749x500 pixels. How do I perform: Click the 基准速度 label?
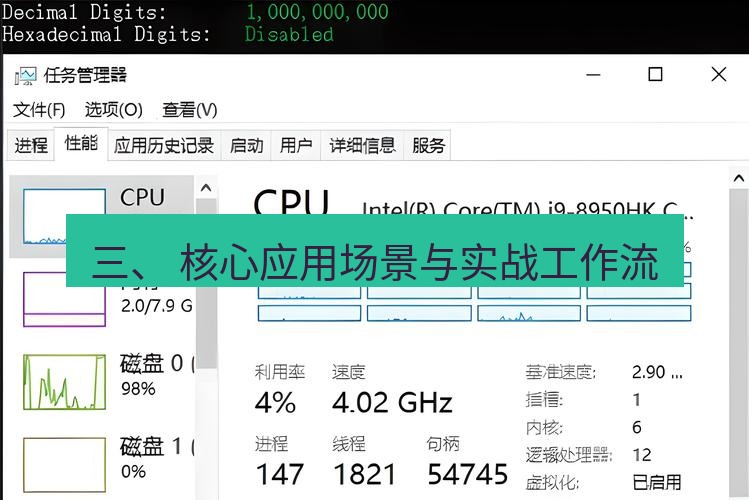pyautogui.click(x=560, y=372)
